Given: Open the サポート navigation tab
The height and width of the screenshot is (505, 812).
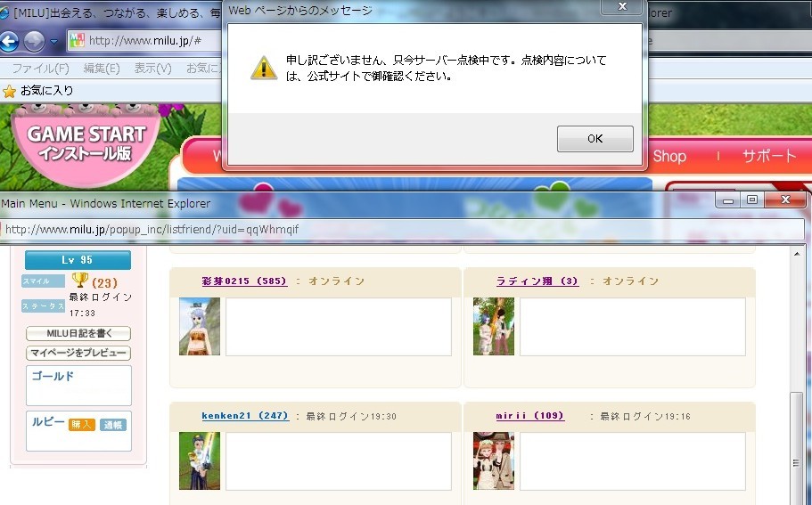Looking at the screenshot, I should pyautogui.click(x=769, y=156).
